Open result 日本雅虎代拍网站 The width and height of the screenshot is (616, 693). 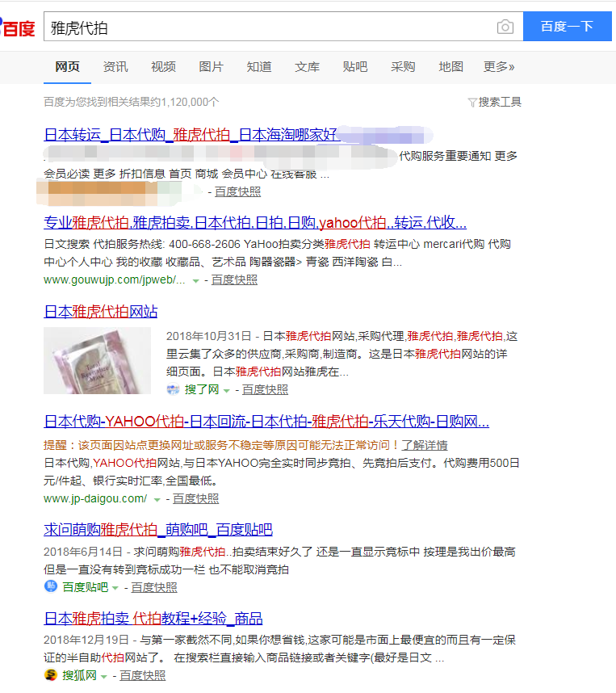click(101, 312)
